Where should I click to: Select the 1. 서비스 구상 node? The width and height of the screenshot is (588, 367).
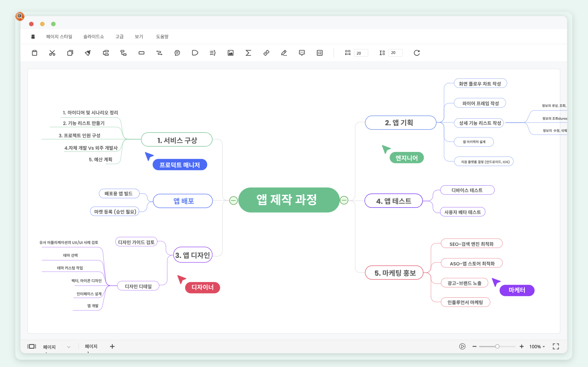pos(177,140)
